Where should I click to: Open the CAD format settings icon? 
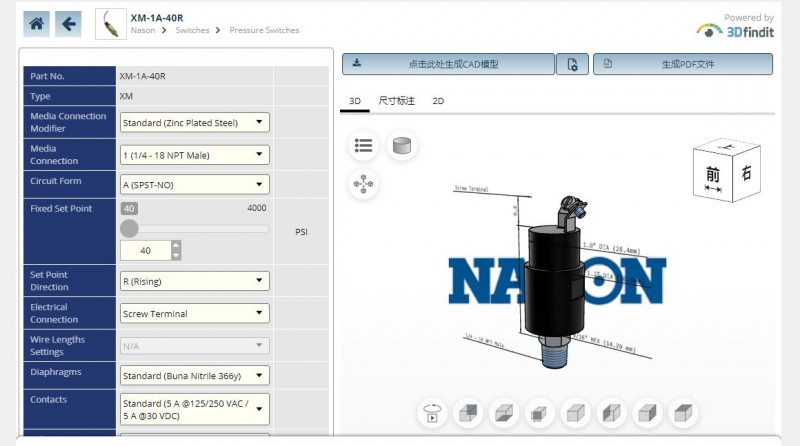coord(572,64)
